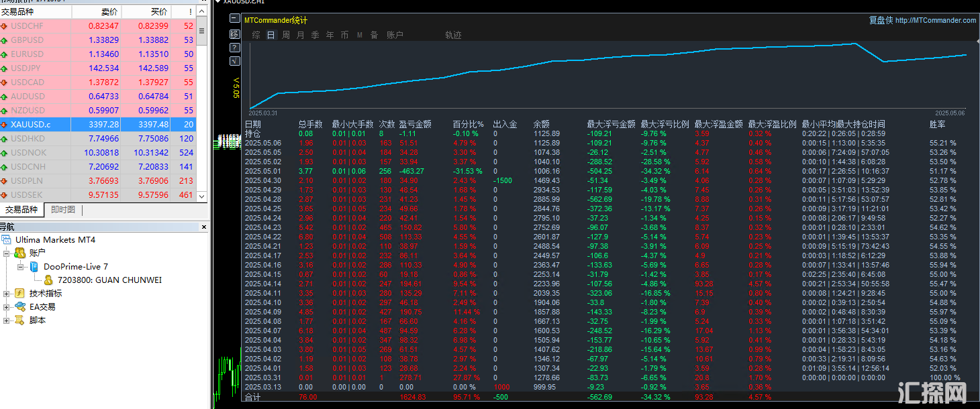Select the 日 daily statistics tab
This screenshot has height=409, width=980.
pos(271,35)
